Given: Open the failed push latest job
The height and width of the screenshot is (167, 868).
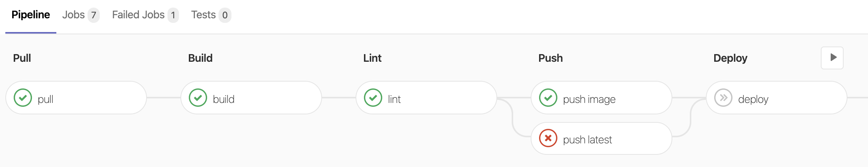Looking at the screenshot, I should tap(602, 138).
